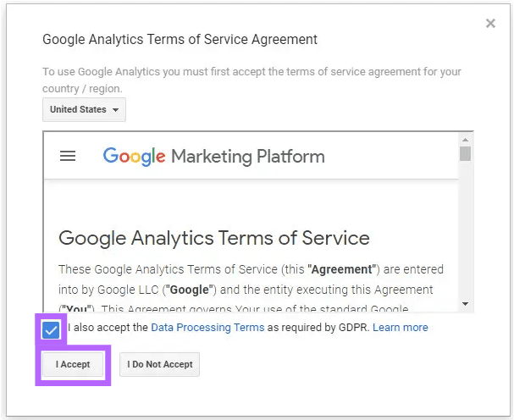Click the empty scrollbar track below the thumb
This screenshot has width=514, height=420.
tap(465, 229)
